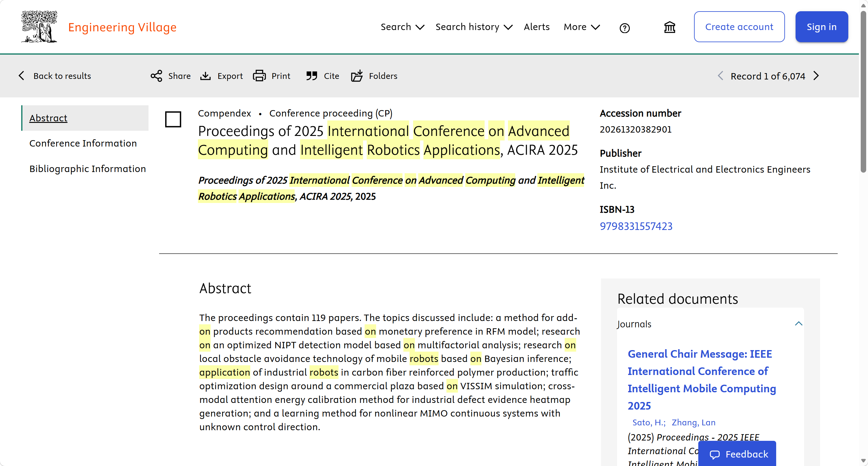Expand the Search dropdown menu
The width and height of the screenshot is (868, 466).
(x=402, y=27)
